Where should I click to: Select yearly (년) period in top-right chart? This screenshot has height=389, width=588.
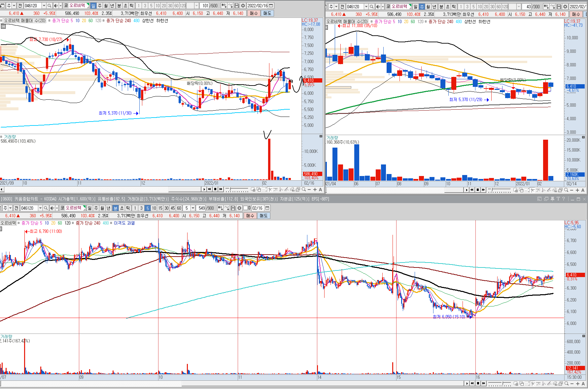[434, 7]
